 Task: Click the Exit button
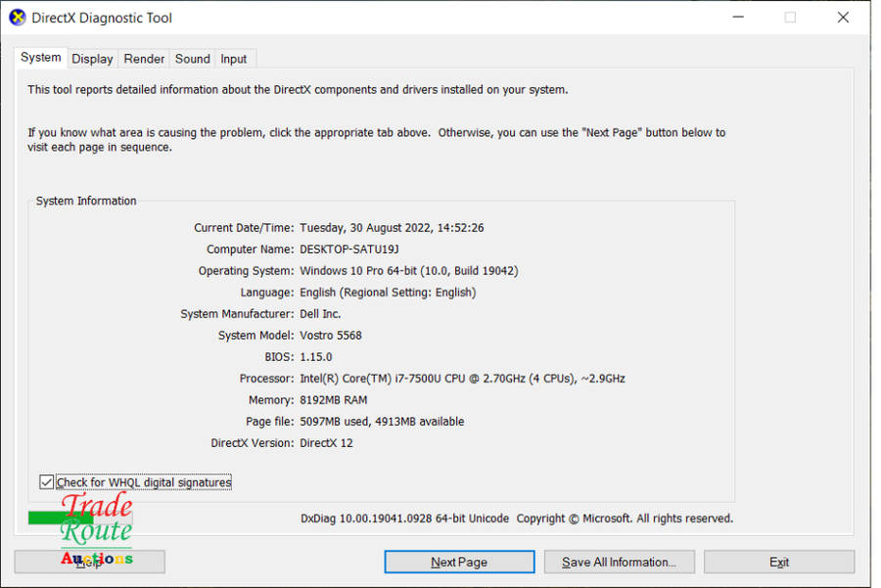[778, 562]
